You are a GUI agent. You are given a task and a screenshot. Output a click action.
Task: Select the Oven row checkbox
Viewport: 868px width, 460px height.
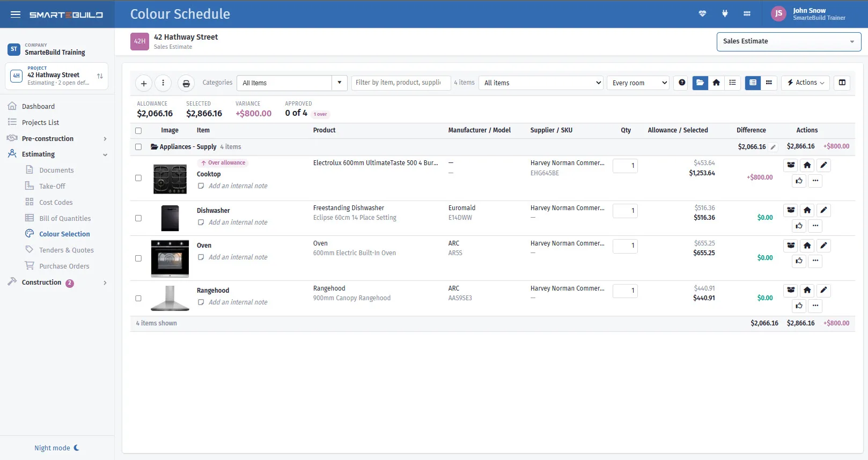click(x=138, y=258)
